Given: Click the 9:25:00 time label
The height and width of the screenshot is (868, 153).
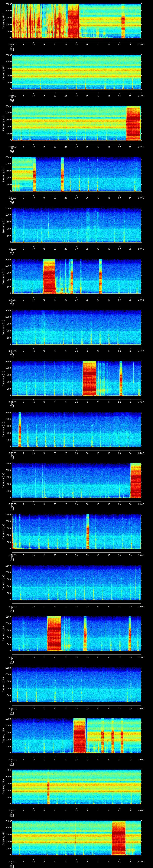Looking at the screenshot, I should pos(12,96).
